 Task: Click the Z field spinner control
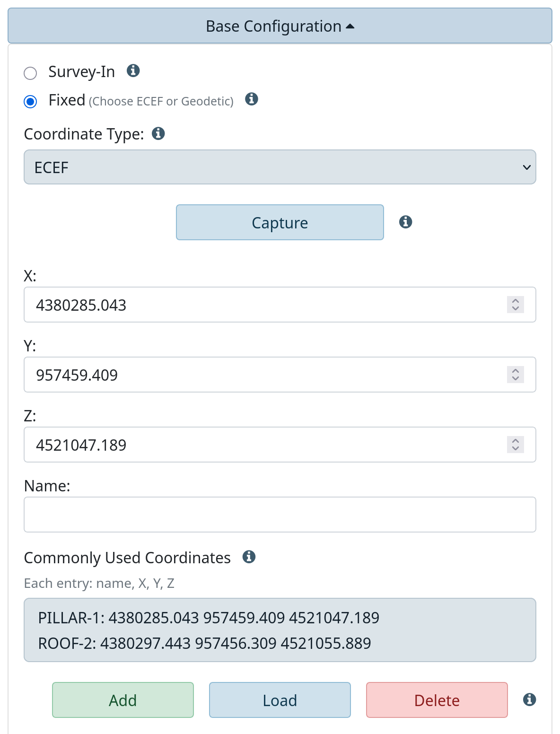click(x=516, y=445)
